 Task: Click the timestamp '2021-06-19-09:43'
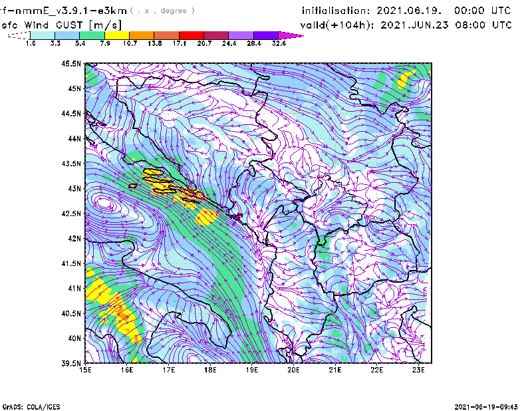(x=486, y=407)
